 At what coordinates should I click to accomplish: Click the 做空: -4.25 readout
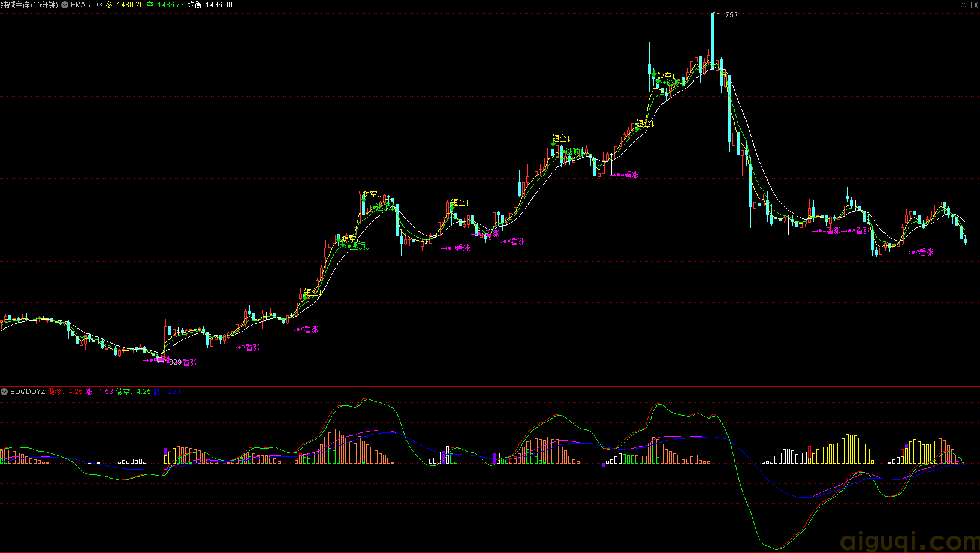[134, 392]
